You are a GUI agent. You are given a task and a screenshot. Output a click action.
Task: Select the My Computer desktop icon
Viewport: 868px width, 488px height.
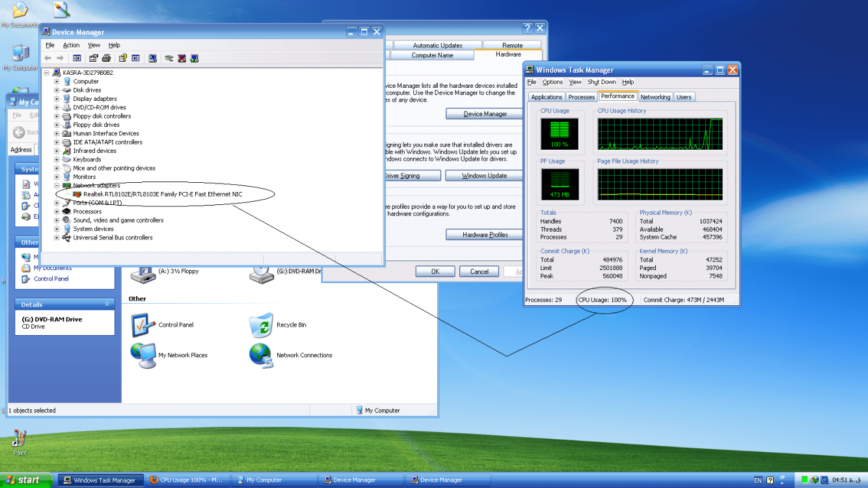coord(20,58)
